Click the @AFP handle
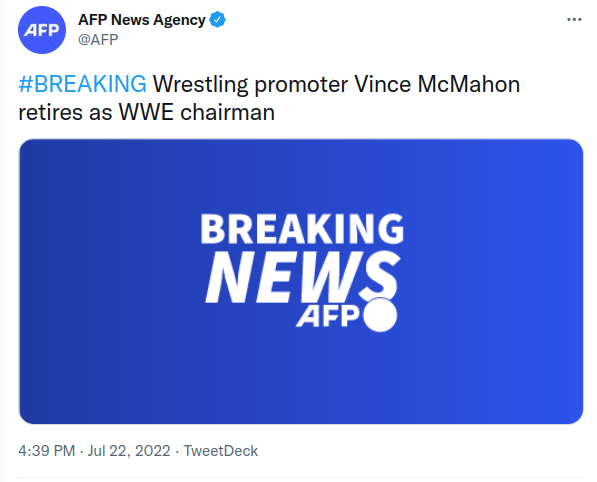The width and height of the screenshot is (597, 482). coord(98,40)
